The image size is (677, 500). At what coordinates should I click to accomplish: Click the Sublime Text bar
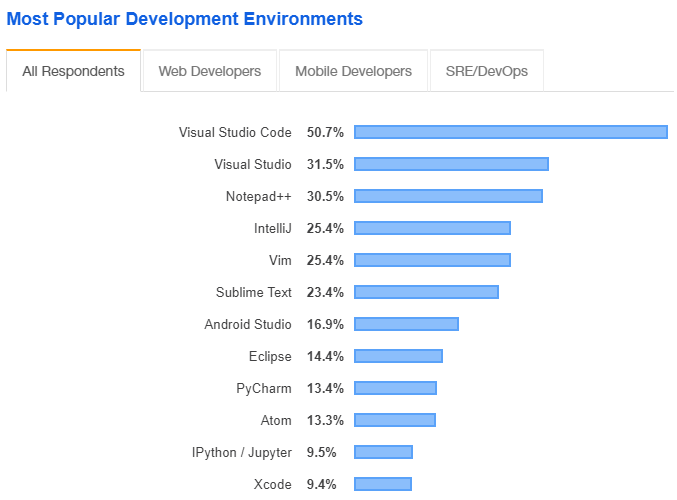coord(426,292)
